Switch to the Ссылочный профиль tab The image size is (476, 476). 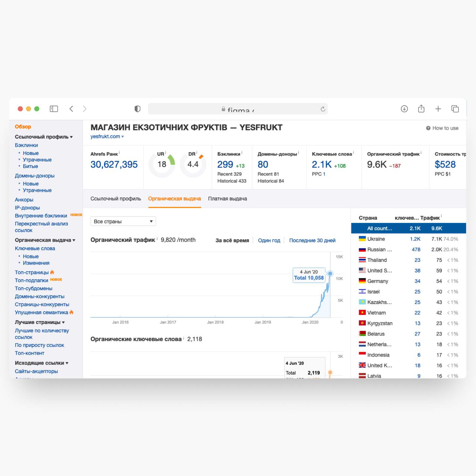(x=116, y=199)
